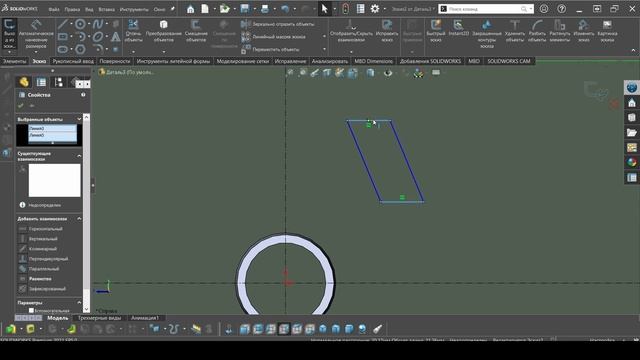Click the Exit Sketch (Выход из эскиза) button
This screenshot has width=640, height=360.
pos(9,35)
